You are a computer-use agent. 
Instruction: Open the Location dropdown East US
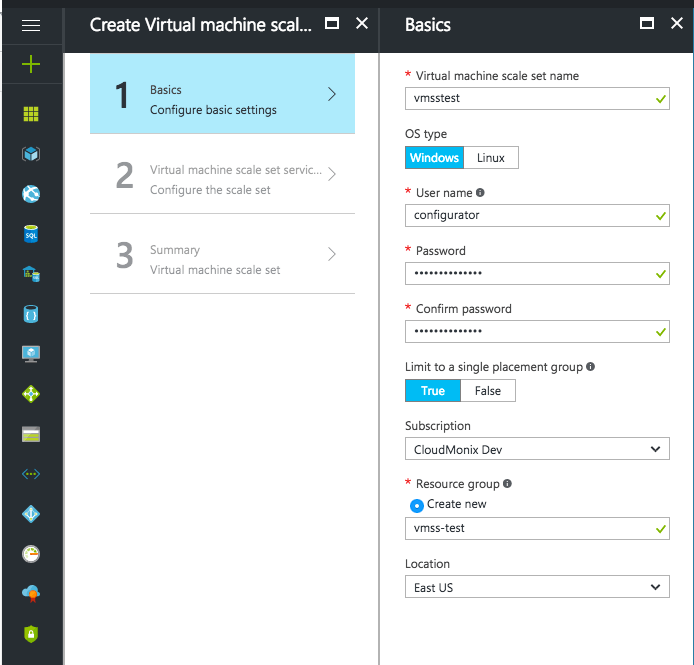pos(537,587)
